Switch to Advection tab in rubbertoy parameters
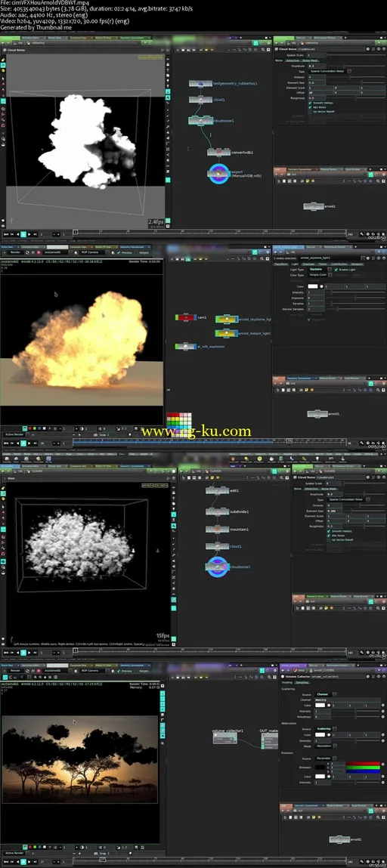 (292, 60)
